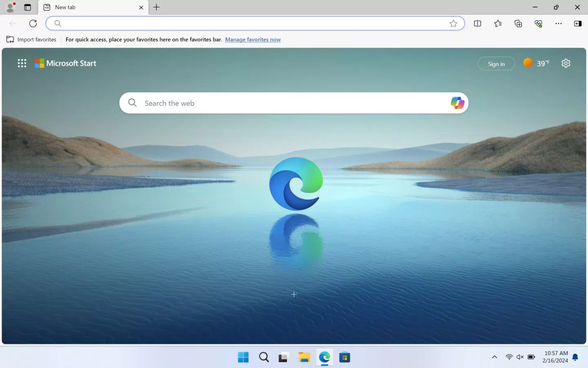Open the Windows Start menu
The height and width of the screenshot is (368, 588).
point(243,357)
